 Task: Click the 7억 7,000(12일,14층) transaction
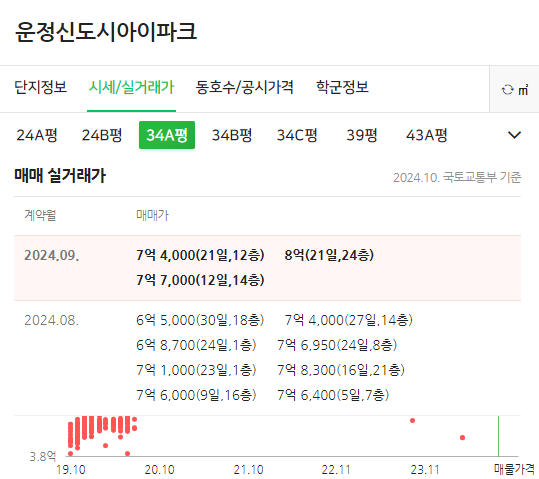pyautogui.click(x=200, y=280)
